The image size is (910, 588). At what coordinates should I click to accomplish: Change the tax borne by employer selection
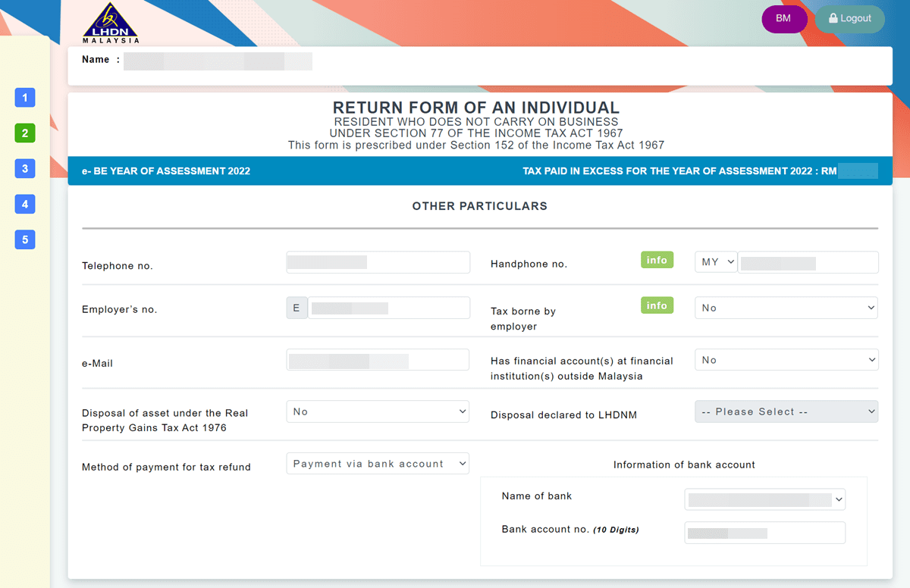coord(786,308)
